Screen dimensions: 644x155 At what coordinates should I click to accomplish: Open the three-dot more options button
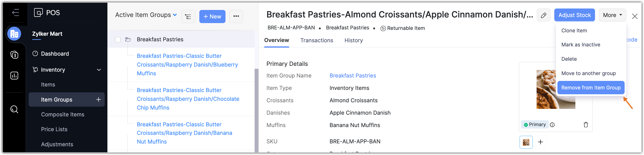236,17
